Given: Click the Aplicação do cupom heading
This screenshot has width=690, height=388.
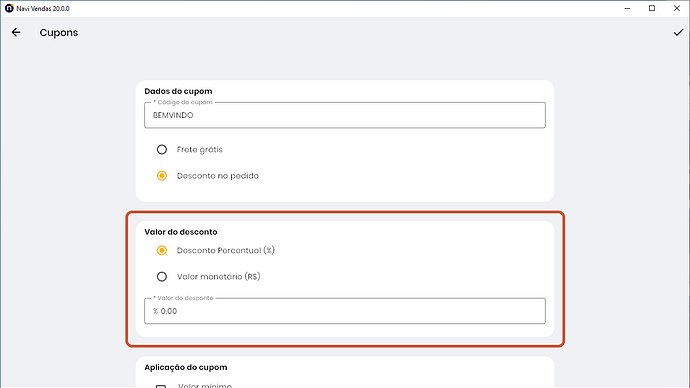Looking at the screenshot, I should pos(186,367).
